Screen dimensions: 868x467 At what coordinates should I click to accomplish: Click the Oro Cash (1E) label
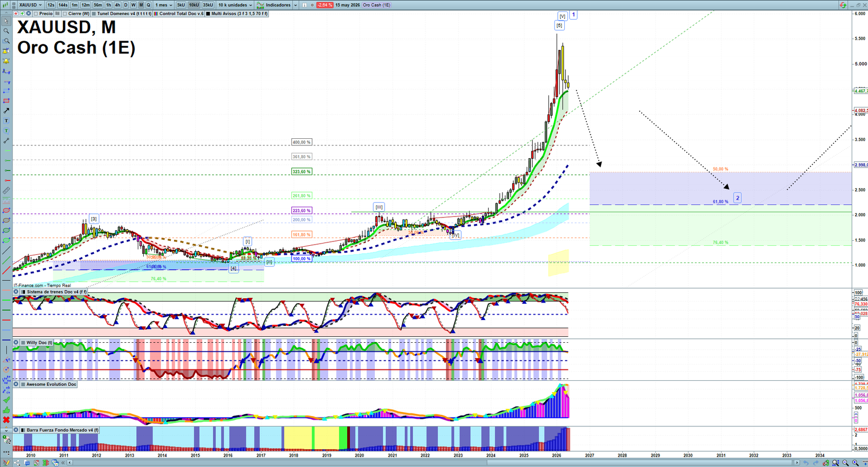(376, 5)
